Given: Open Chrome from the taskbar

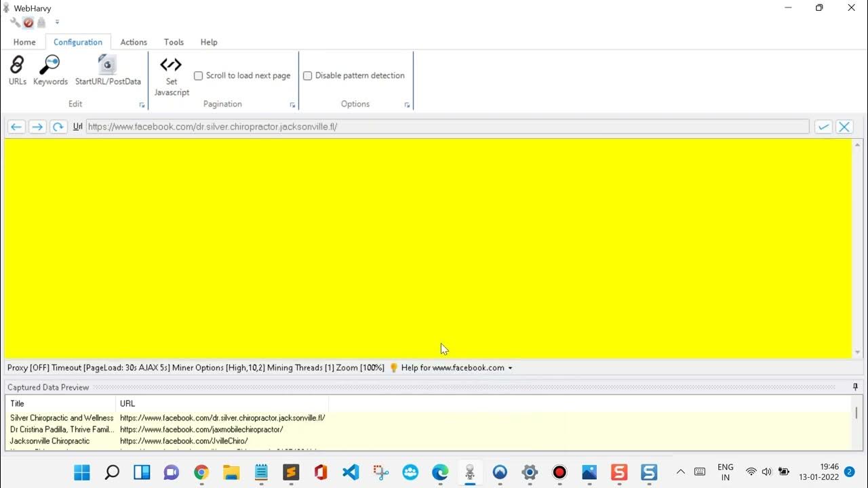Looking at the screenshot, I should (x=201, y=472).
